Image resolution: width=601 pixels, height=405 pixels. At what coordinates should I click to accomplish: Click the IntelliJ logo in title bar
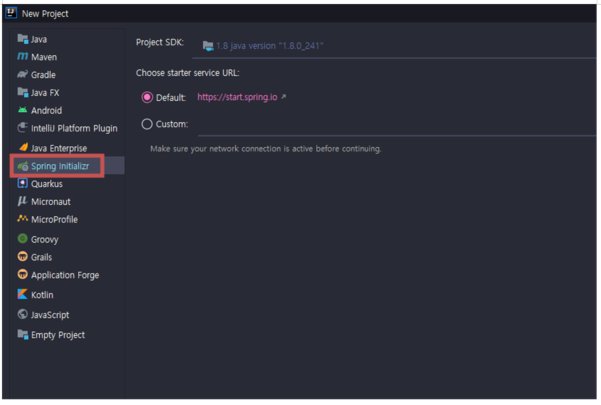click(11, 13)
